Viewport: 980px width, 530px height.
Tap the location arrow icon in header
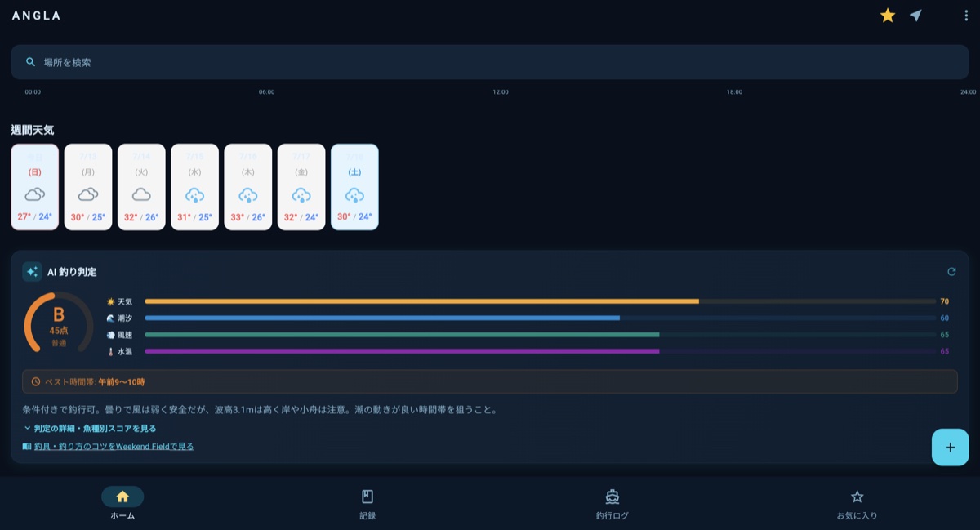pyautogui.click(x=916, y=16)
